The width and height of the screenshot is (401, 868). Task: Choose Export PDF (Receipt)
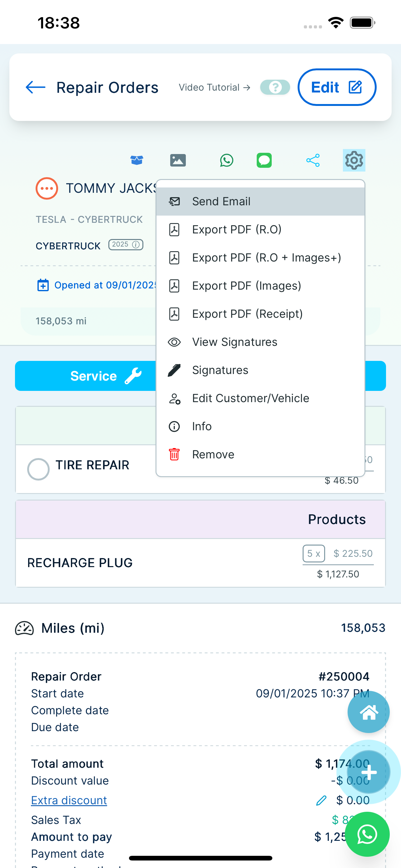tap(260, 314)
